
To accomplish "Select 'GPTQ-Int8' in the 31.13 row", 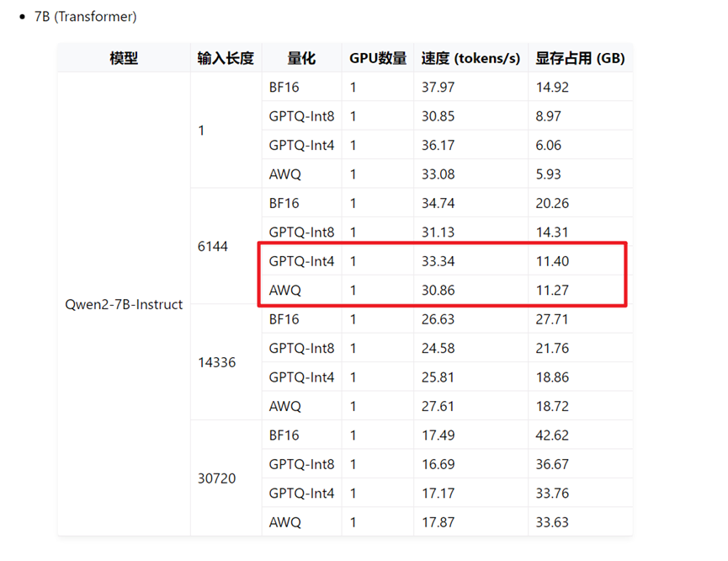I will coord(301,232).
